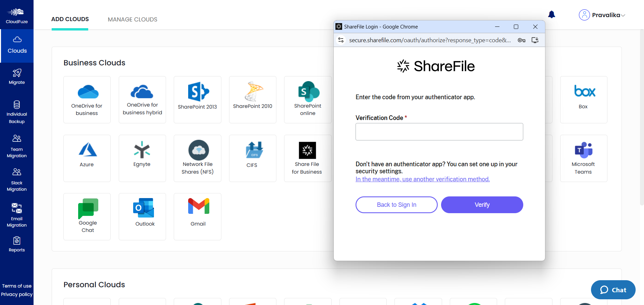Choose the SharePoint 2013 cloud
The image size is (644, 305).
(x=197, y=100)
